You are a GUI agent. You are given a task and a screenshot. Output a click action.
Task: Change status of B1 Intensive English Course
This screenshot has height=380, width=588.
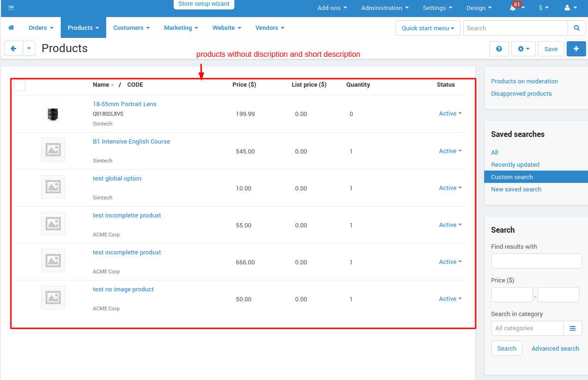point(450,151)
